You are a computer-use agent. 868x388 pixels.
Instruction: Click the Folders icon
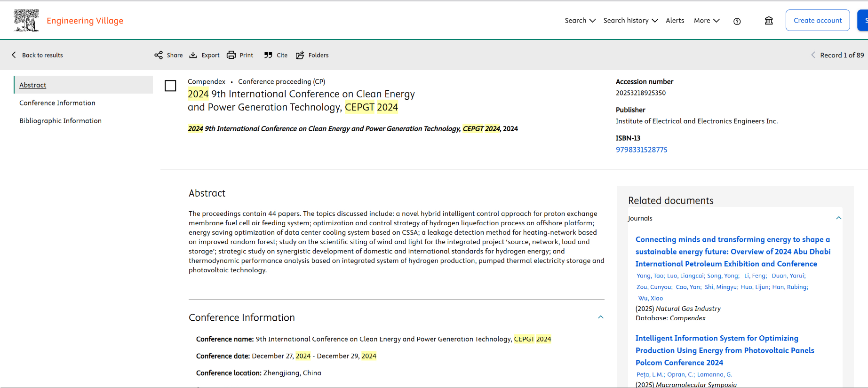[x=300, y=55]
